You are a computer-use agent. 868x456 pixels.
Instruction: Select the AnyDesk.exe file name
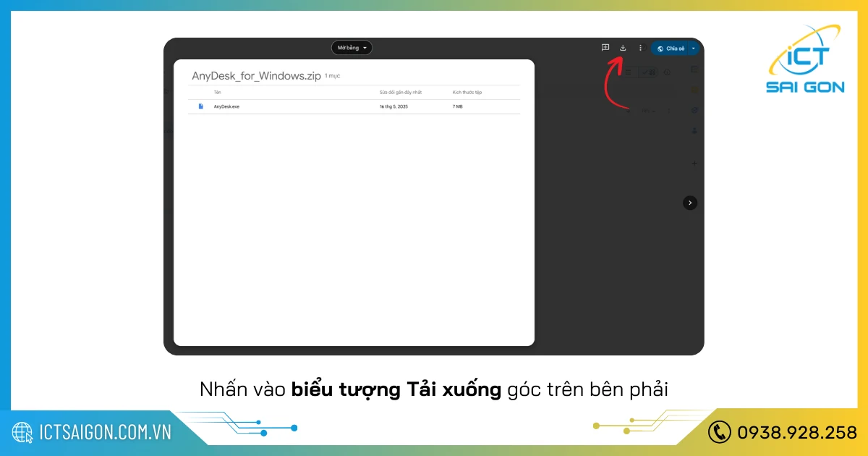coord(226,106)
